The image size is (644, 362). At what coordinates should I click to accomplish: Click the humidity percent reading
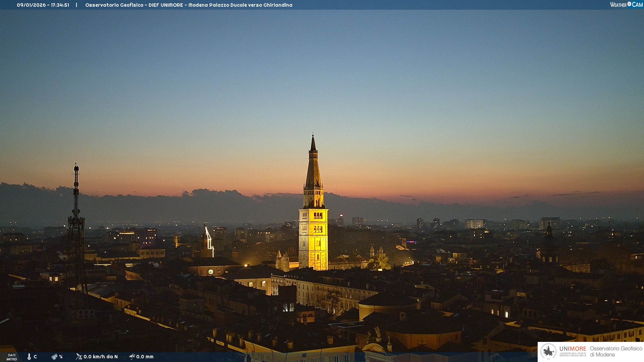coord(61,357)
